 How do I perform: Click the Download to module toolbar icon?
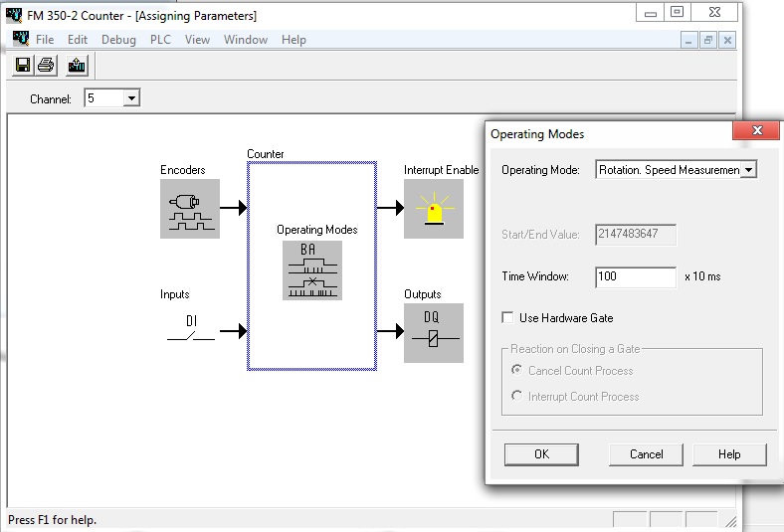(x=77, y=65)
